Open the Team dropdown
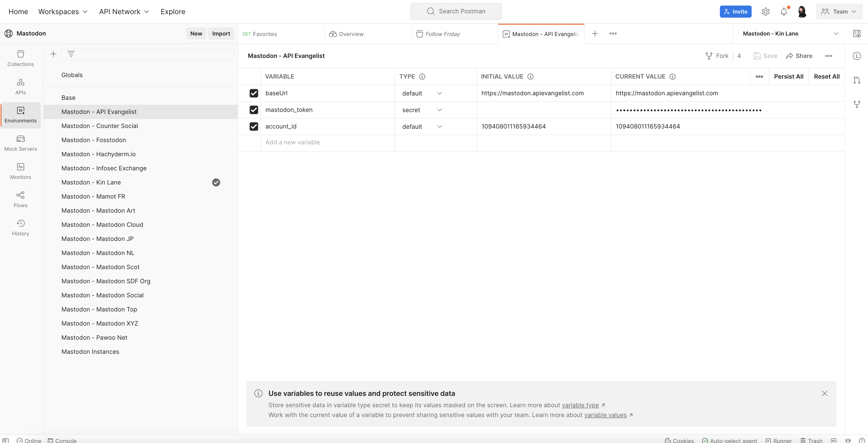Image resolution: width=868 pixels, height=443 pixels. [839, 11]
